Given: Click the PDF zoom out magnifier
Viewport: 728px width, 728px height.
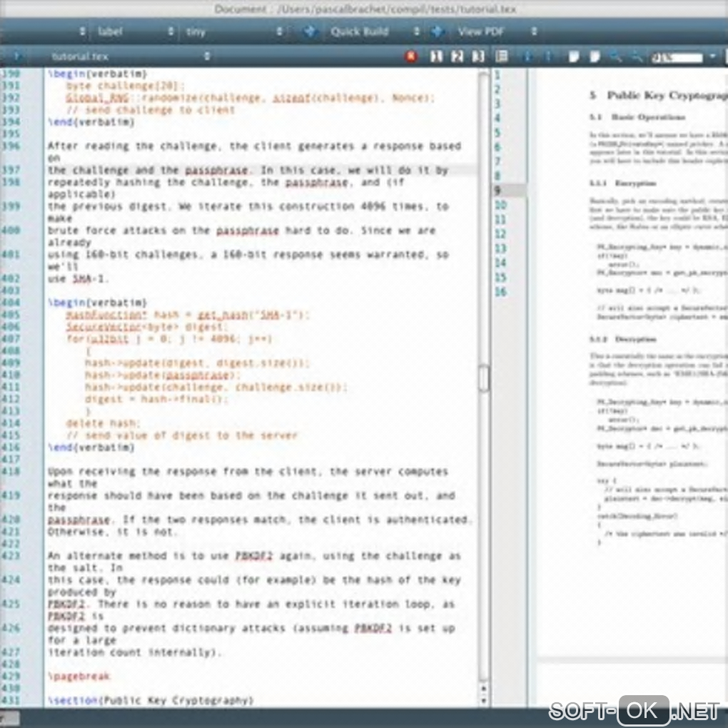Looking at the screenshot, I should pos(636,56).
